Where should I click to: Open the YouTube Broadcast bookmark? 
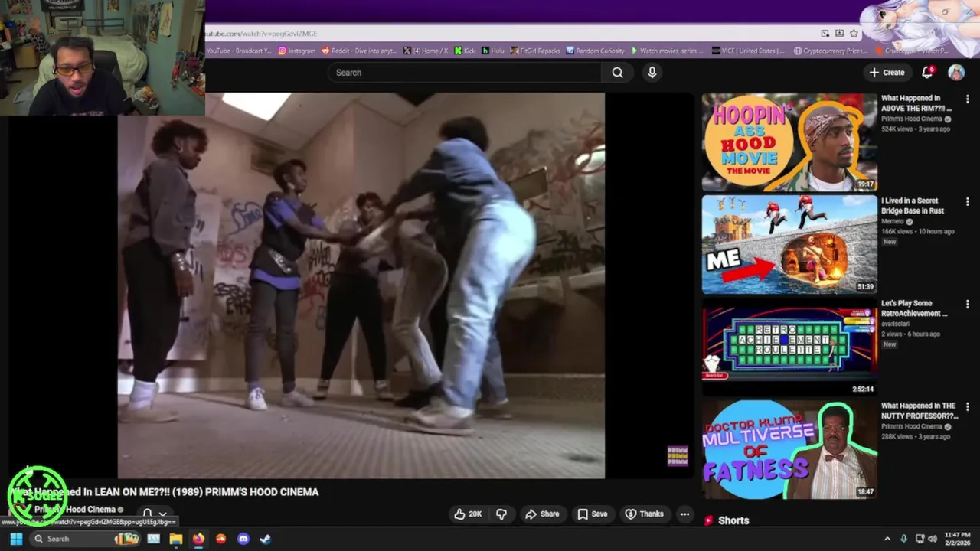pos(239,51)
